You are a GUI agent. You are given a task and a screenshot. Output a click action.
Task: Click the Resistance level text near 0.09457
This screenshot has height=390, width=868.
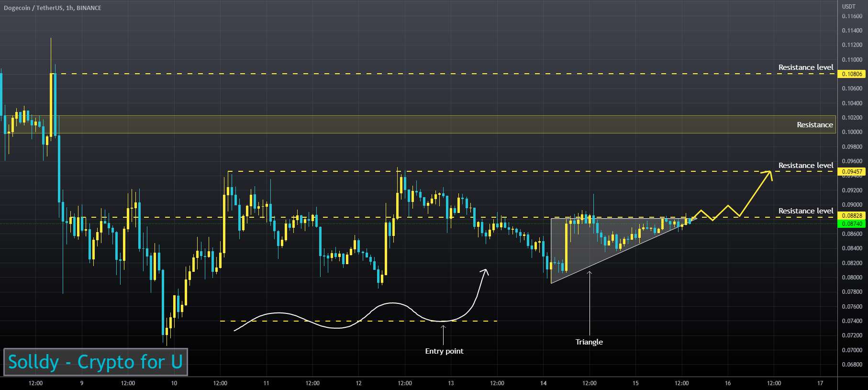point(806,166)
